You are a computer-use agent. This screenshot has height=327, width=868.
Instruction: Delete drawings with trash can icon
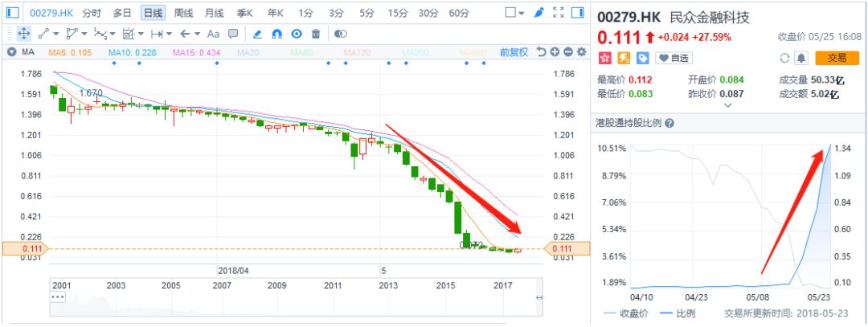tap(316, 34)
